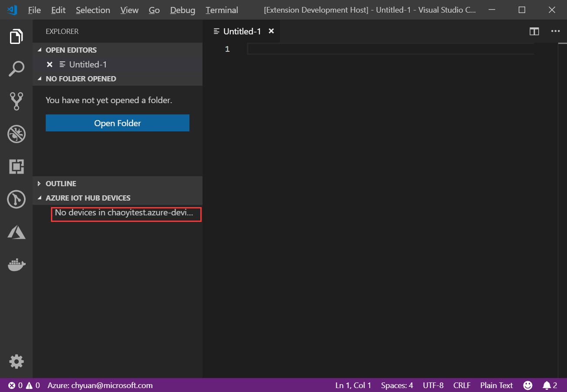Collapse the Open Editors section
The image size is (567, 392).
coord(118,50)
